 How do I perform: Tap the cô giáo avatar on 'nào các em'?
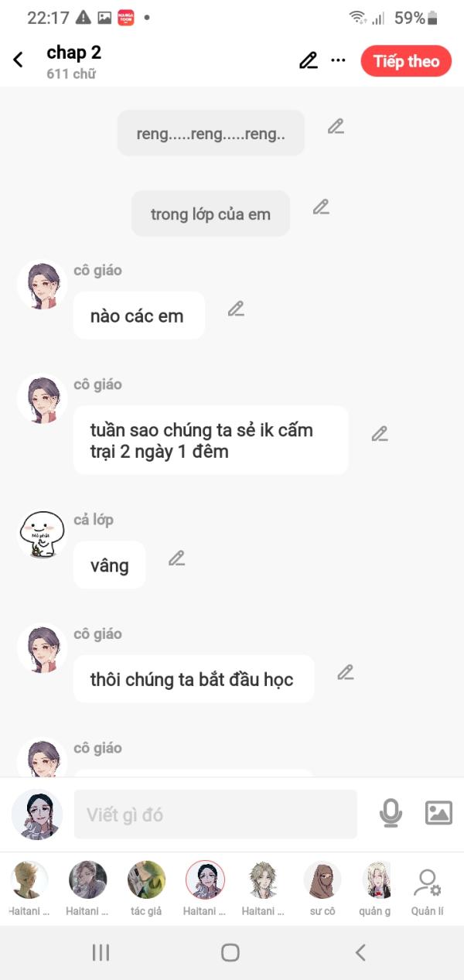43,285
